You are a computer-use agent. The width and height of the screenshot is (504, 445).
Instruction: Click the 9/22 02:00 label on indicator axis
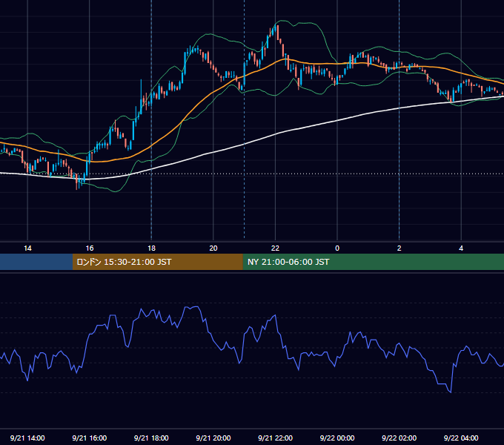tap(399, 438)
